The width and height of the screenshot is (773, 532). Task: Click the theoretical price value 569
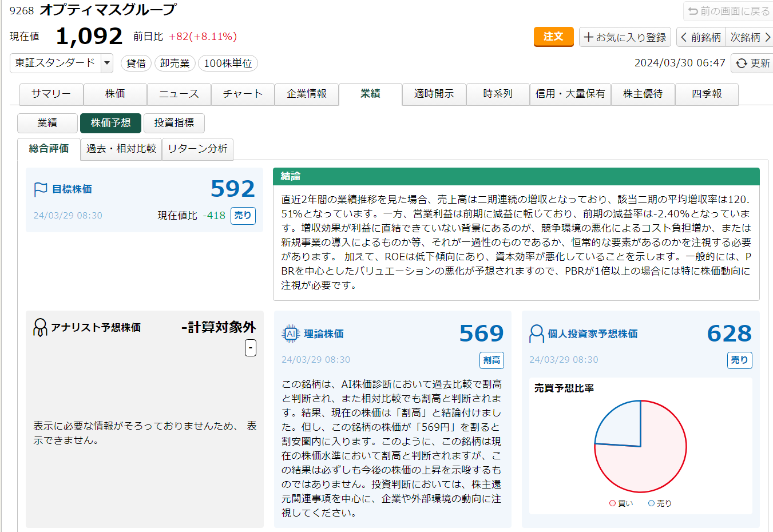click(481, 334)
